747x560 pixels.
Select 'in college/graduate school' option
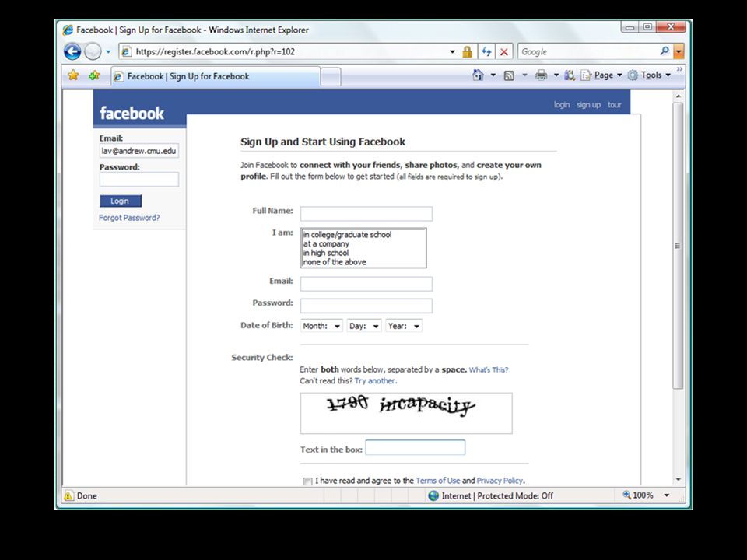(x=347, y=234)
